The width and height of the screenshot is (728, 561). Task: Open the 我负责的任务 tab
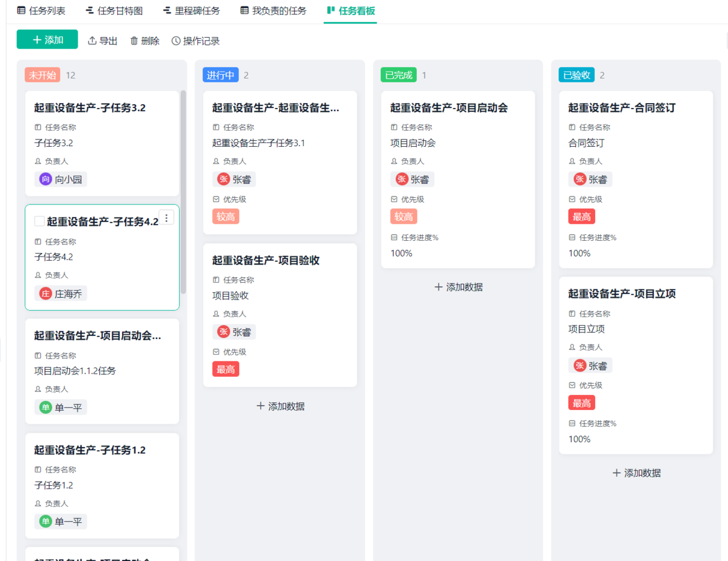click(272, 10)
